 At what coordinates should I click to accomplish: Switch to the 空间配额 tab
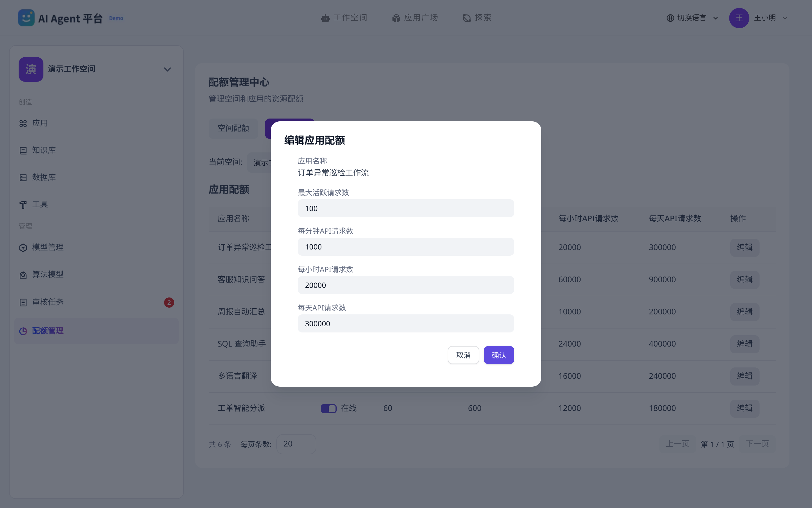pyautogui.click(x=233, y=128)
